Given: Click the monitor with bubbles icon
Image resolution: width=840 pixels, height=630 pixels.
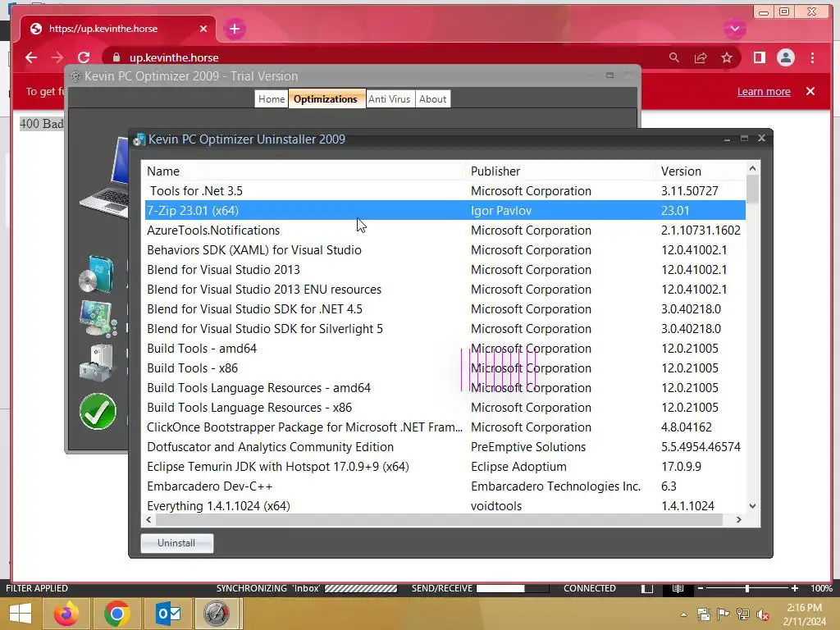Looking at the screenshot, I should [98, 318].
